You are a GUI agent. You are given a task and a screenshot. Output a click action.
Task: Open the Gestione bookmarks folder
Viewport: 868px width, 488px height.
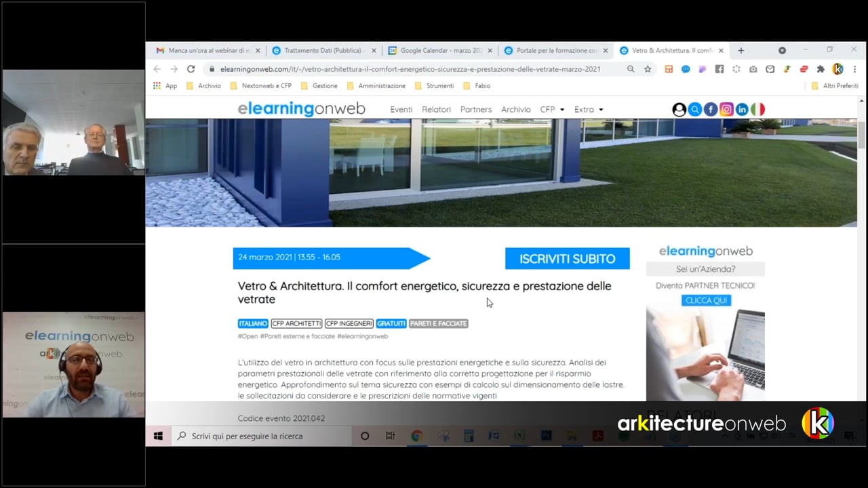(319, 86)
